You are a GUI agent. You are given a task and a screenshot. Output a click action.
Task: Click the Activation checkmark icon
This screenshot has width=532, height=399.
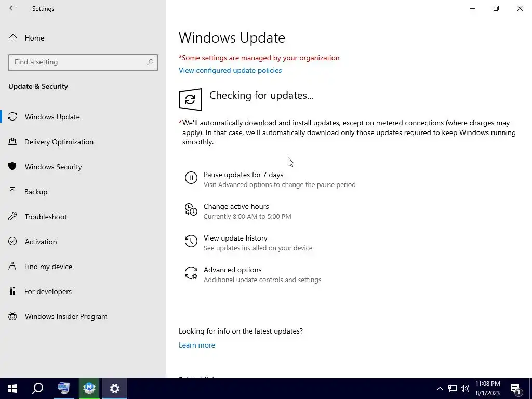tap(12, 241)
